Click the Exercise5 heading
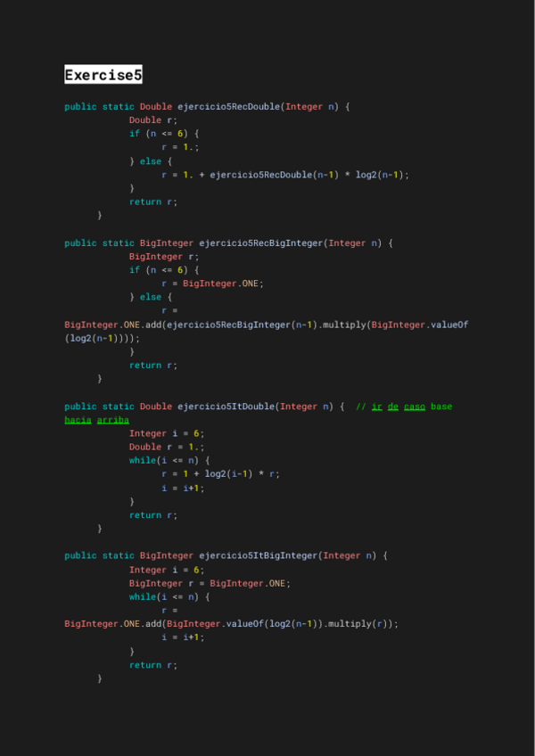535x756 pixels. (x=103, y=75)
